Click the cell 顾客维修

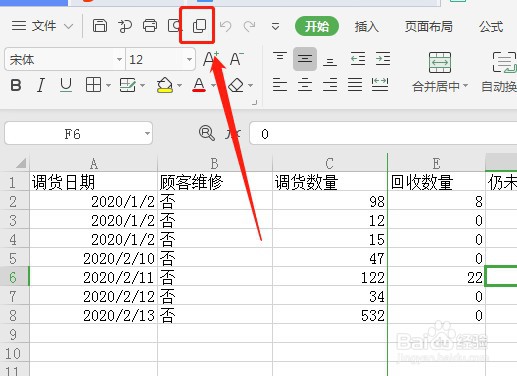215,182
